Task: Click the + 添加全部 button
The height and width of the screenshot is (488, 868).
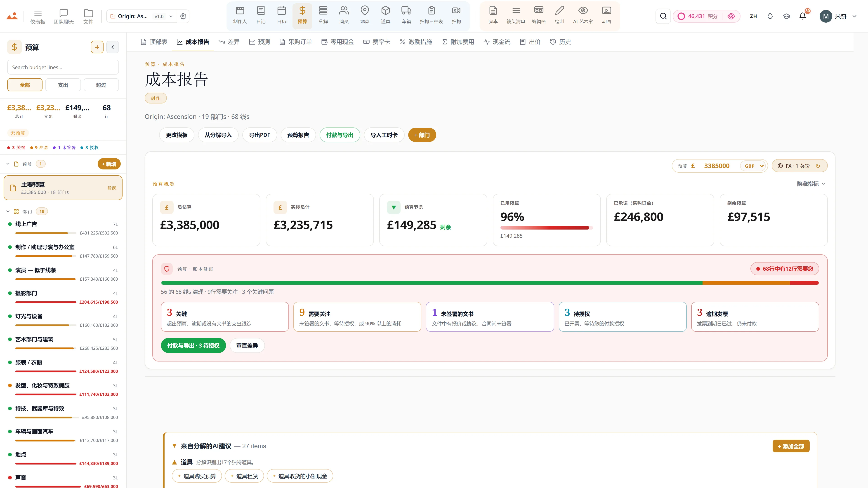Action: [x=791, y=446]
